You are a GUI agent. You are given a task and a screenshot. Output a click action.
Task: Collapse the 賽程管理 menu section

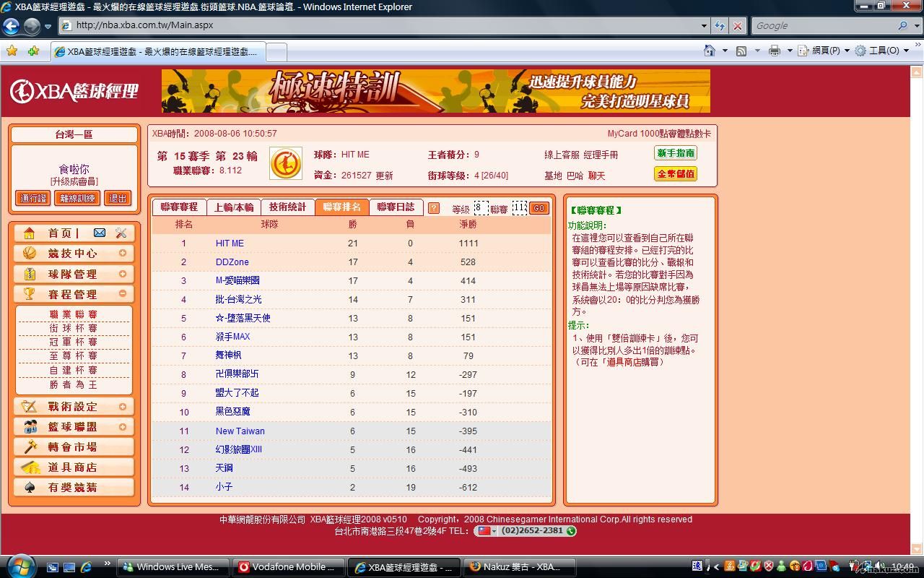tap(123, 293)
